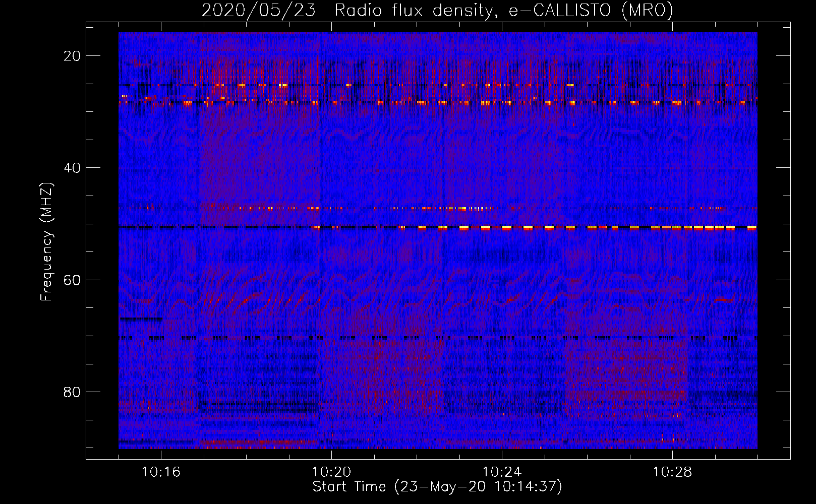The width and height of the screenshot is (816, 504).
Task: Click the '20' frequency tick label
Action: (73, 56)
